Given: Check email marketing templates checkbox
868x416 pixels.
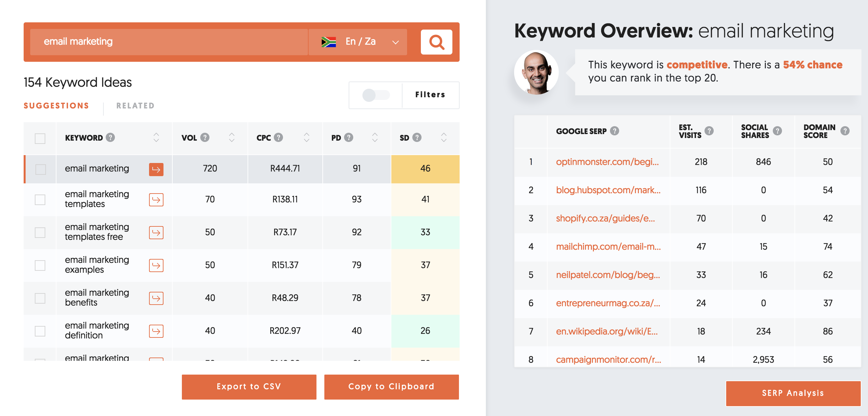Looking at the screenshot, I should [40, 199].
